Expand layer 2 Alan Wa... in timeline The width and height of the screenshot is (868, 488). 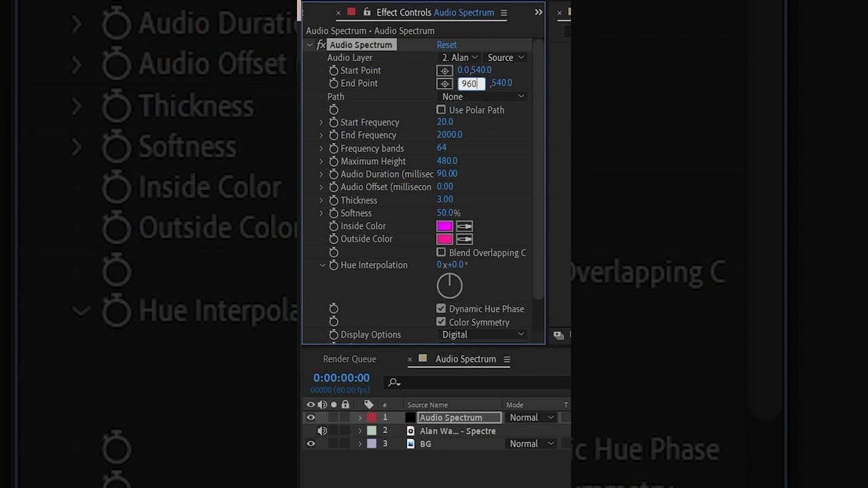360,431
